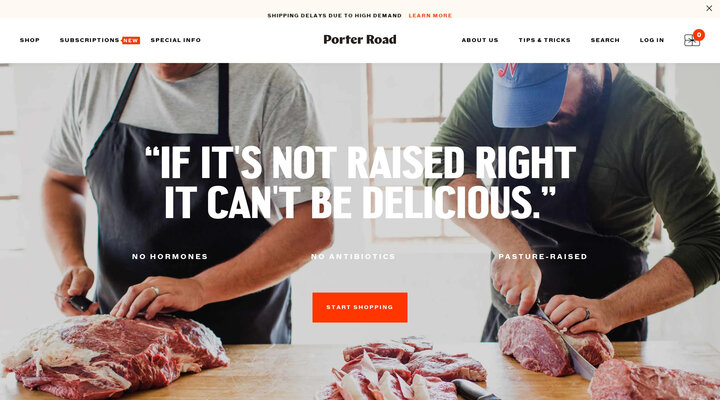This screenshot has width=720, height=400.
Task: Click the No Antibiotics label
Action: tap(353, 257)
